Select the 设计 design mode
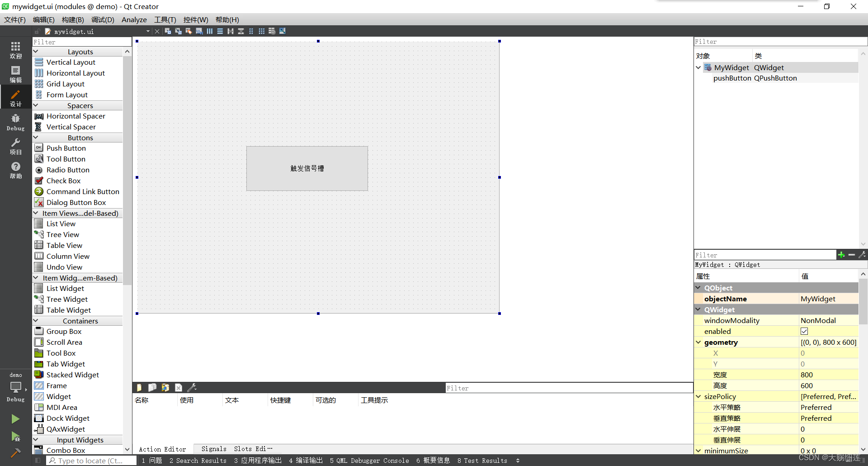This screenshot has height=466, width=868. (x=16, y=97)
